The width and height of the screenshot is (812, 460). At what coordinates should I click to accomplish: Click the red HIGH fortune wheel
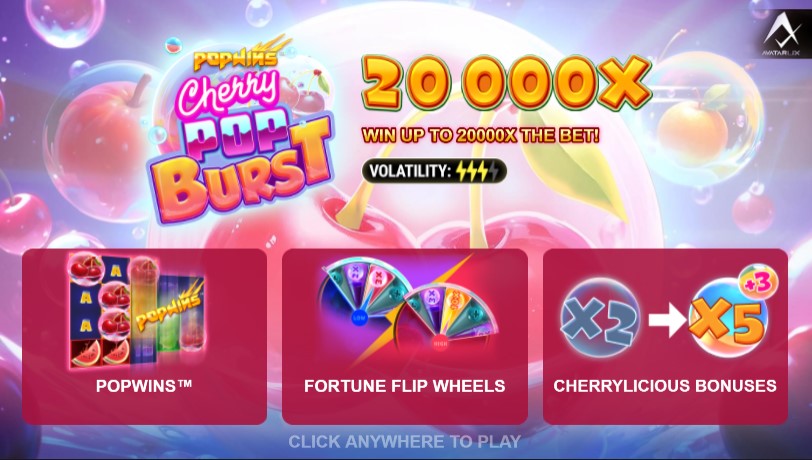(x=445, y=319)
